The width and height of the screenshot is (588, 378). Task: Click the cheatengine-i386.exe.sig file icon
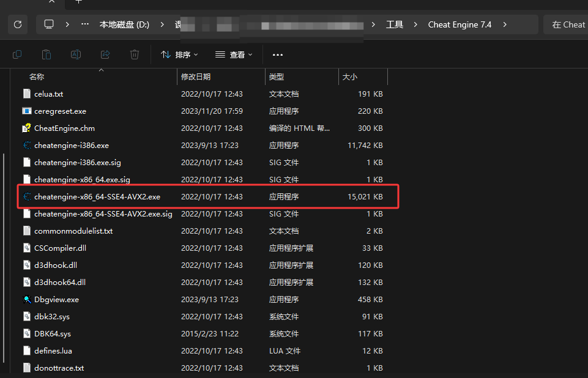click(27, 162)
